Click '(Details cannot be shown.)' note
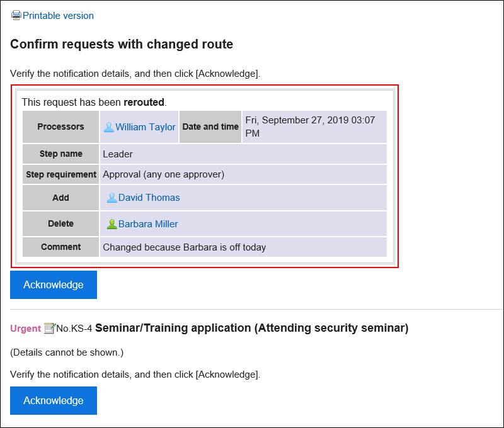The width and height of the screenshot is (504, 428). coord(67,352)
